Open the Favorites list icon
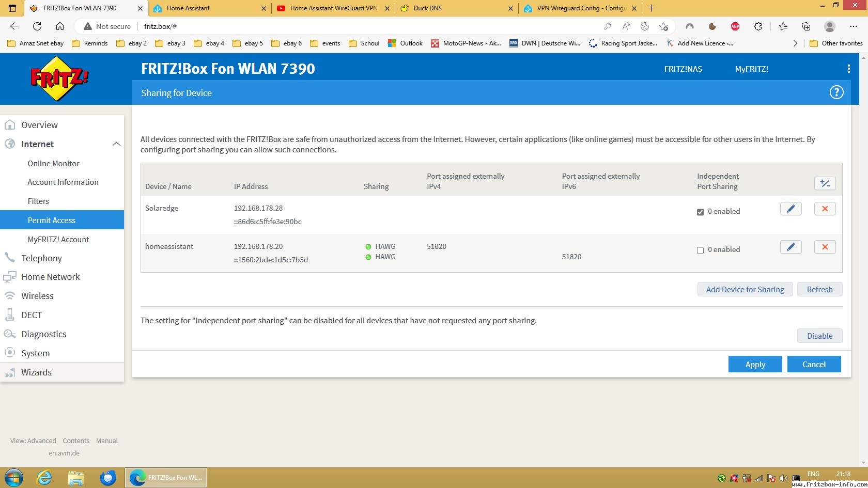Screen dimensions: 868x488 783,26
